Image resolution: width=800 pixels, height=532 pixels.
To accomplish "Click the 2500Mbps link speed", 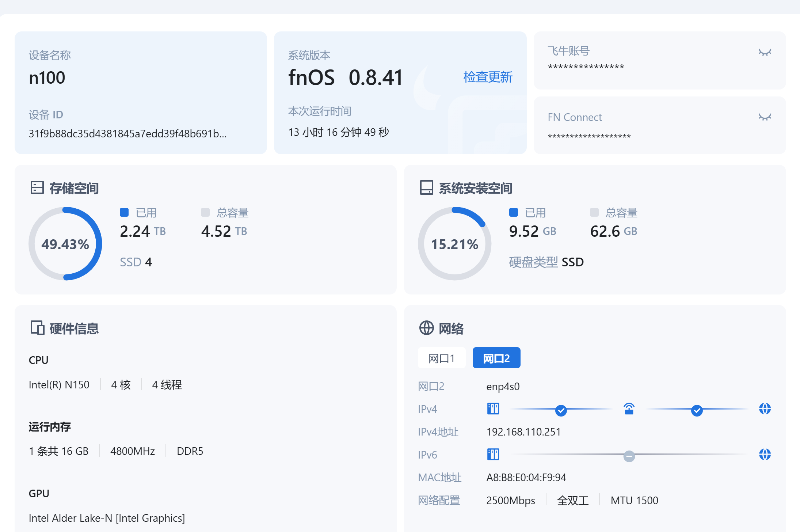I will [511, 501].
